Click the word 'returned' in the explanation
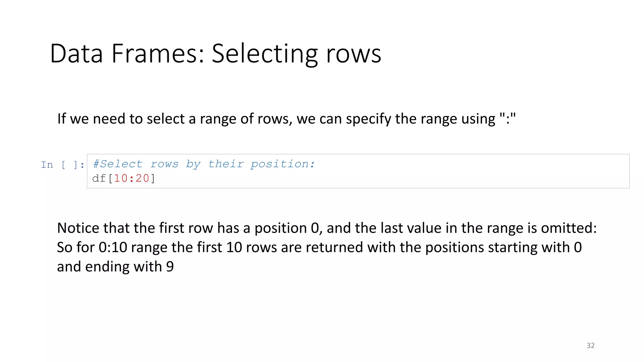The height and width of the screenshot is (362, 644). click(x=334, y=248)
